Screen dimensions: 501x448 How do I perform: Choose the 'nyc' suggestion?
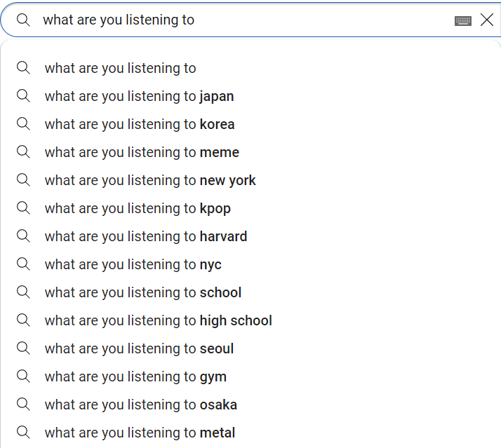[x=133, y=264]
